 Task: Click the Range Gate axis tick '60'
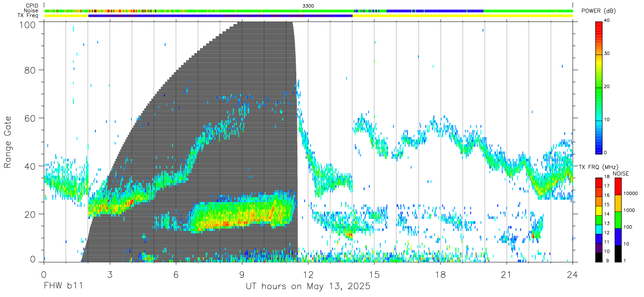click(x=30, y=118)
